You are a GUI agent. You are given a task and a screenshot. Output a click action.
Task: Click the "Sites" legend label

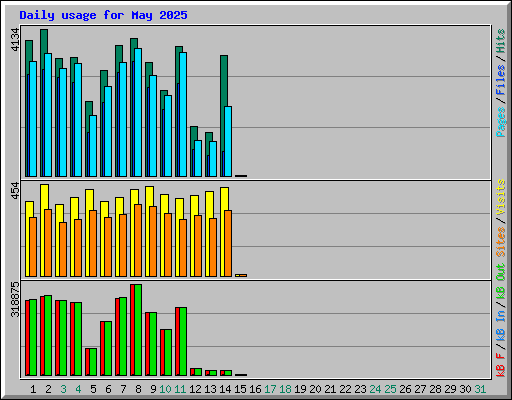tap(501, 242)
